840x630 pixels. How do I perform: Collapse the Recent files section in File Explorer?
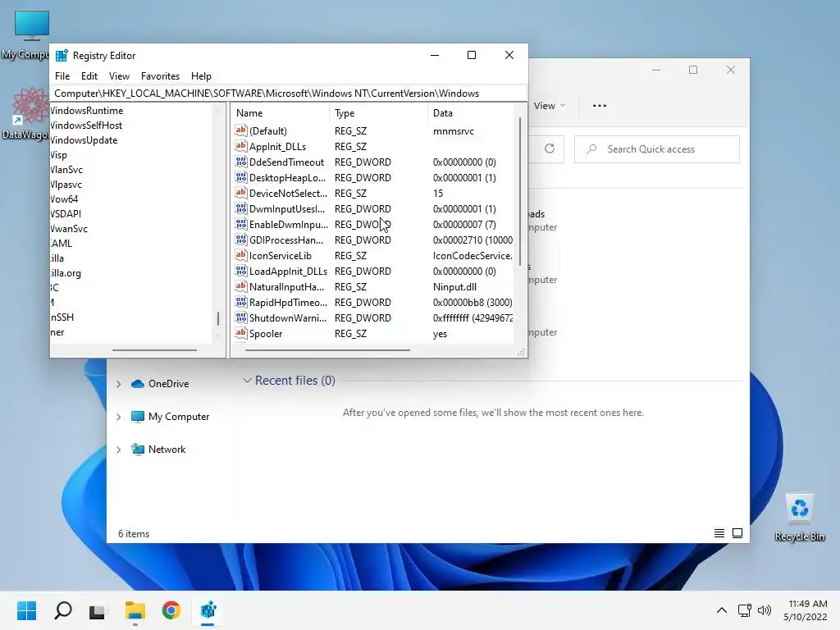point(247,381)
